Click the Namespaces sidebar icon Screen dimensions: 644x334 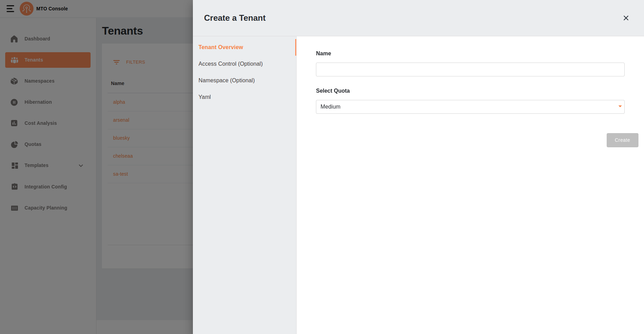14,81
